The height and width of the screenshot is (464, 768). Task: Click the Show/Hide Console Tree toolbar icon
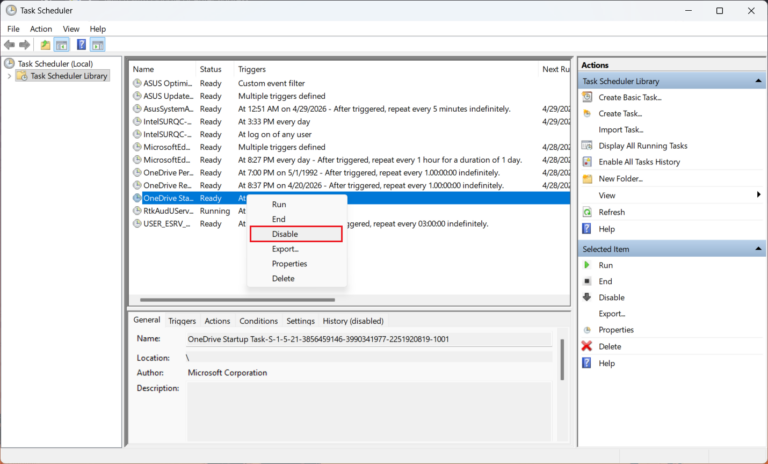pos(62,45)
